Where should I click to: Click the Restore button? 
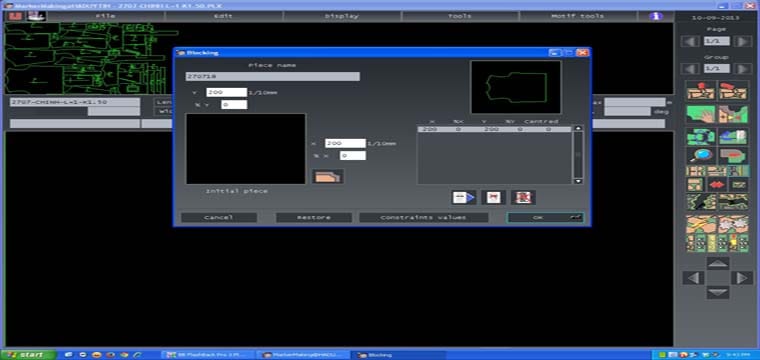[314, 218]
